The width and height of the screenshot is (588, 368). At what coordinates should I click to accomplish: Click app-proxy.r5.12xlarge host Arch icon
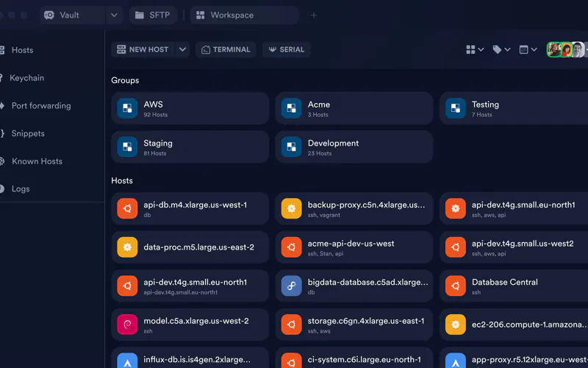click(x=456, y=361)
